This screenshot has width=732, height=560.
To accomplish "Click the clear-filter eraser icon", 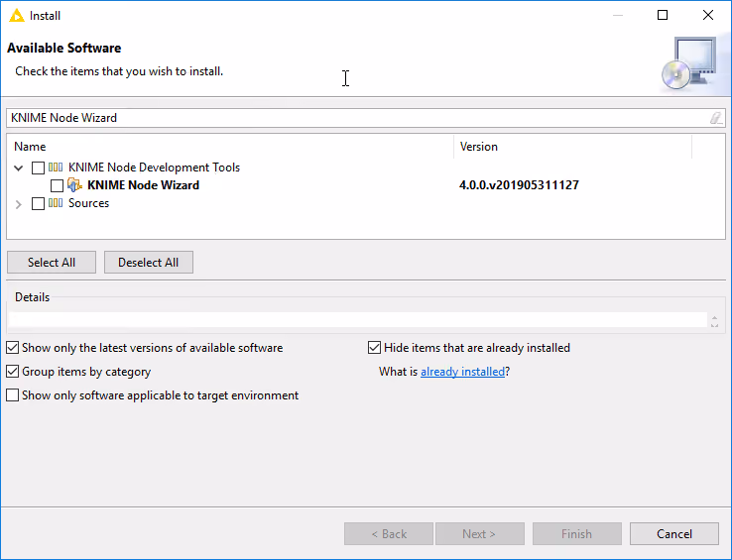I will (716, 118).
